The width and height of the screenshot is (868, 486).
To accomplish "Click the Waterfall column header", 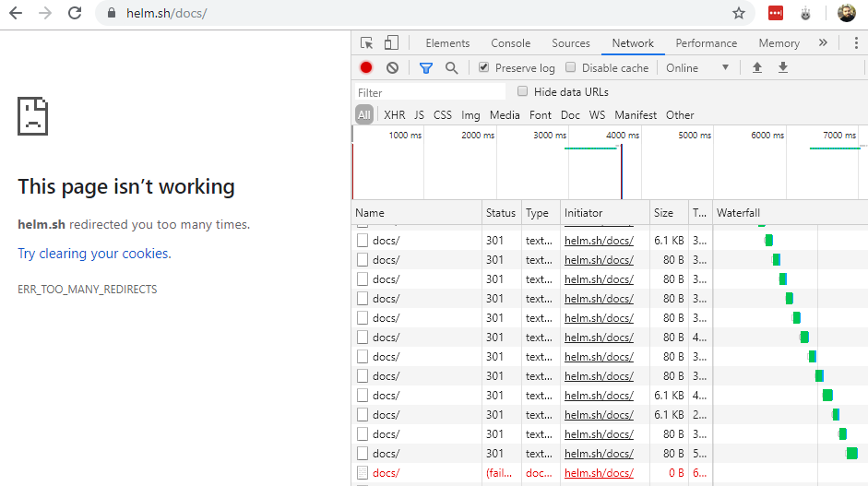I will 790,213.
